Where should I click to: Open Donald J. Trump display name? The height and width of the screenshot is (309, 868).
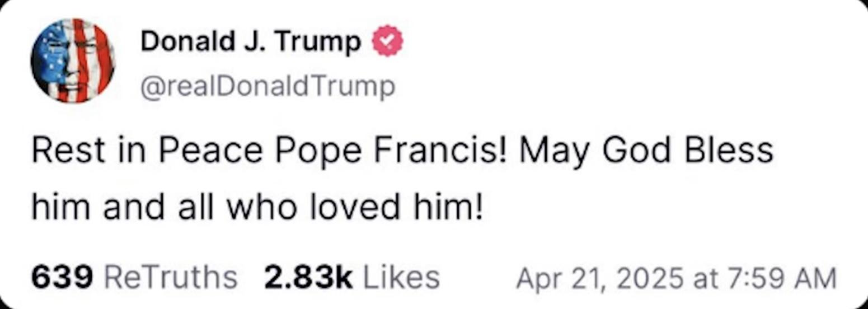(251, 41)
